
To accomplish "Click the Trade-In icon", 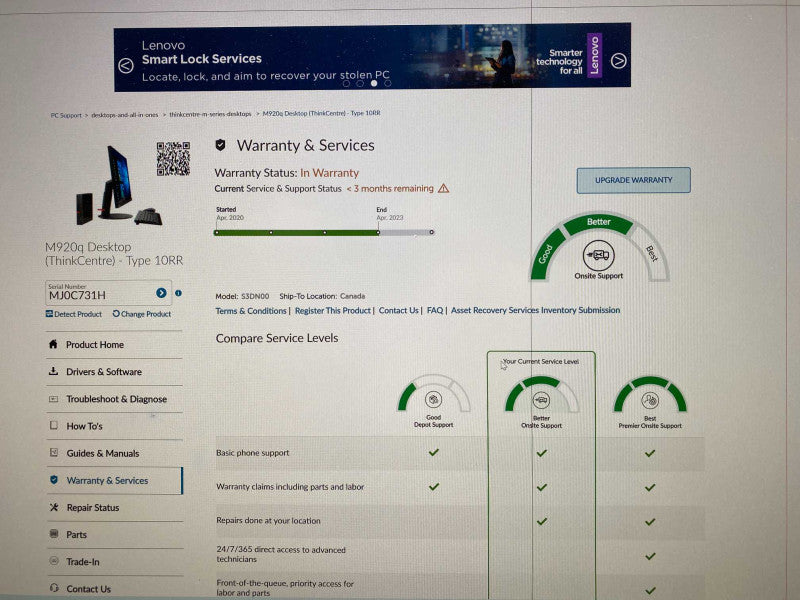I will 54,561.
